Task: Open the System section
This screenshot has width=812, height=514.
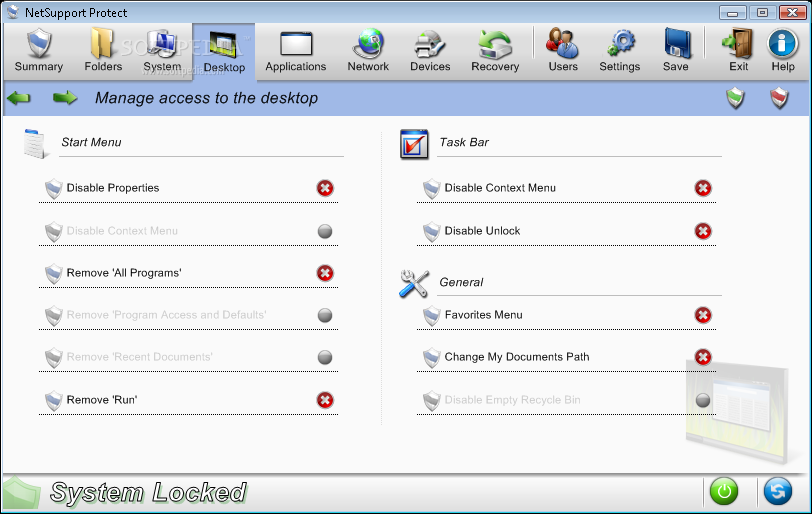Action: click(x=162, y=51)
